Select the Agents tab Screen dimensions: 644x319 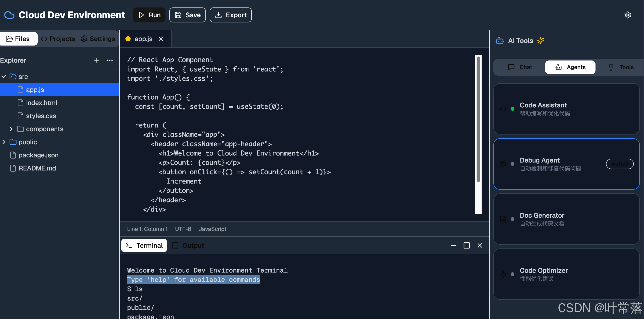click(x=570, y=67)
